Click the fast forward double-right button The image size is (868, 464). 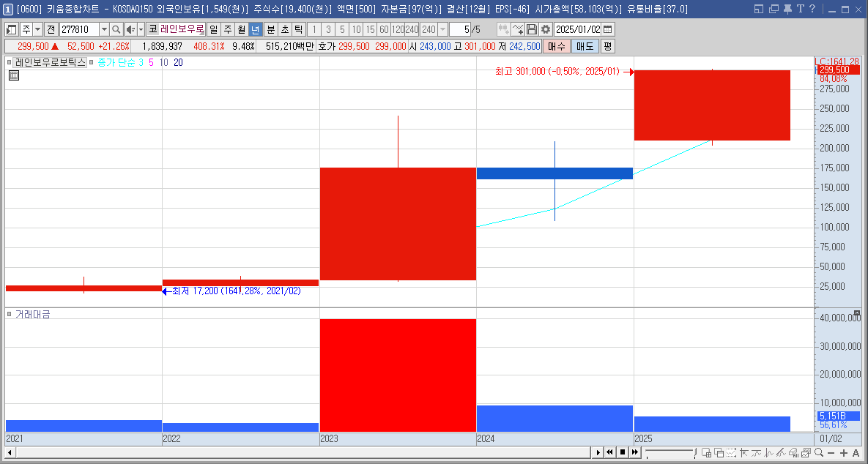click(x=635, y=452)
